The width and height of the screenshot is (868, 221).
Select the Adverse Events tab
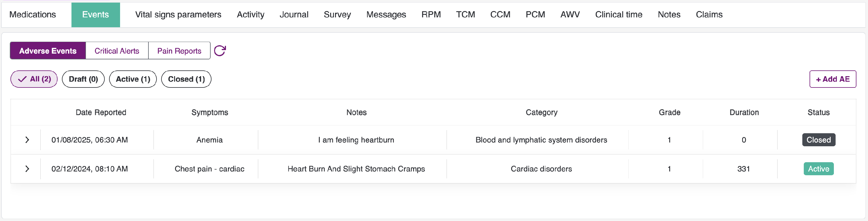pos(48,51)
